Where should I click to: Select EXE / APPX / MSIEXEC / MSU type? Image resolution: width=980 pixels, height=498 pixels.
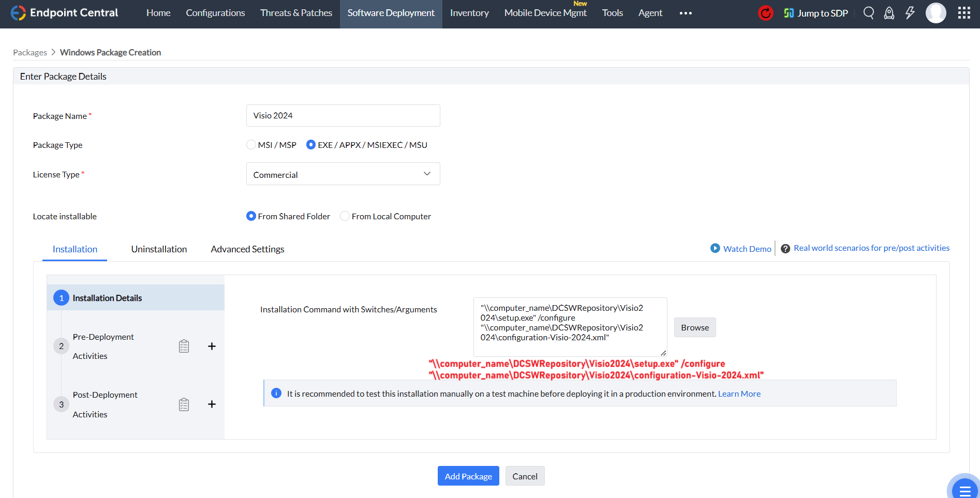coord(311,145)
